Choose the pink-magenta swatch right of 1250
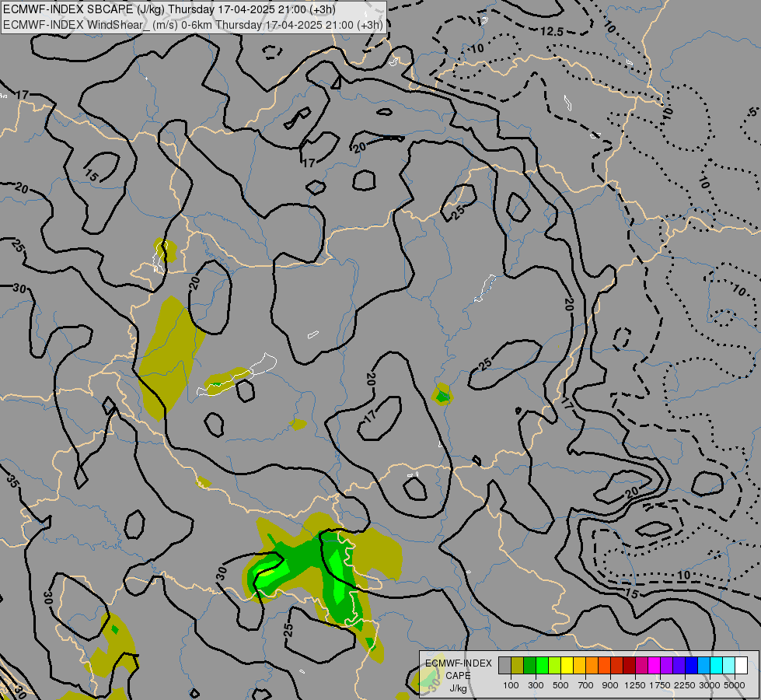Screen dimensions: 761x700 (641, 665)
